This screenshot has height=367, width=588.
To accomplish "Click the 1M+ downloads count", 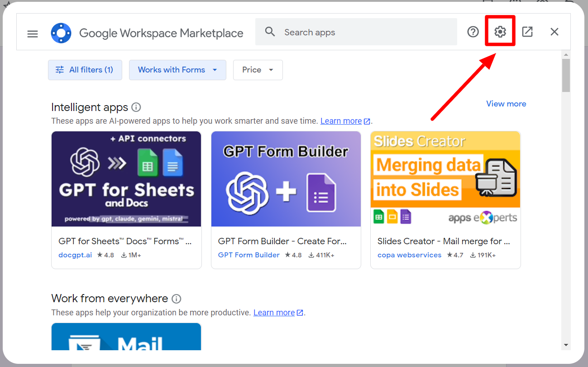I will click(131, 255).
